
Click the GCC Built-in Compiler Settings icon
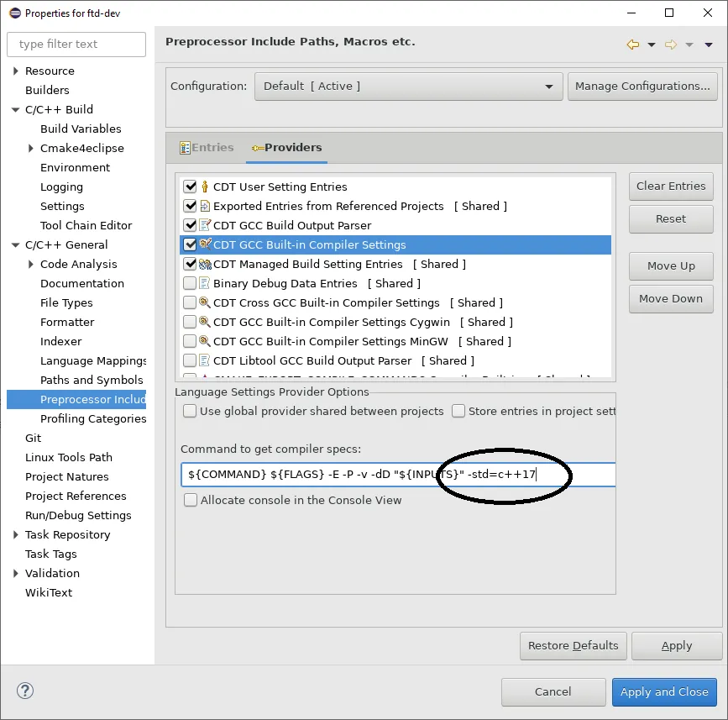pos(205,244)
